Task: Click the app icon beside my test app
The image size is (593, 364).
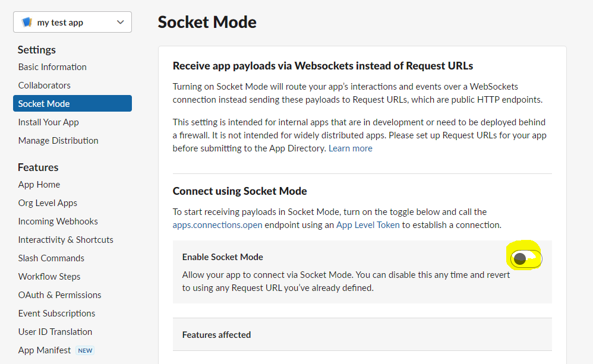Action: pos(27,23)
